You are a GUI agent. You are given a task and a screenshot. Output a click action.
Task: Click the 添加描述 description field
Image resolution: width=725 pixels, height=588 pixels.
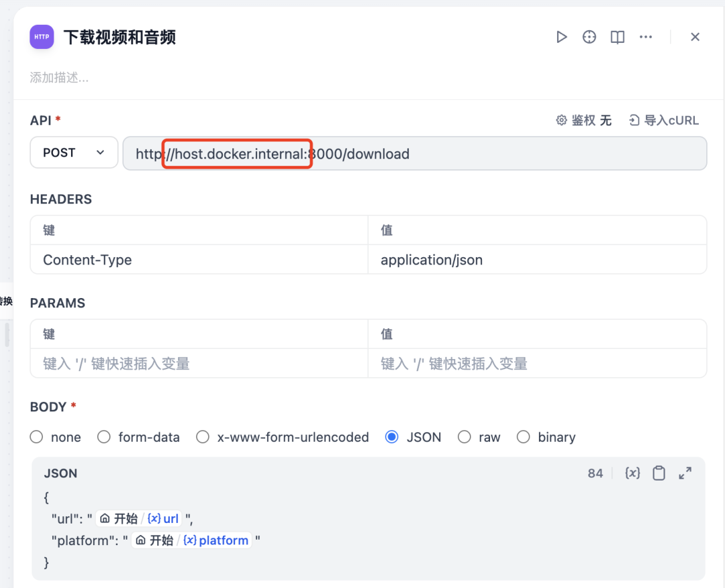[x=59, y=78]
